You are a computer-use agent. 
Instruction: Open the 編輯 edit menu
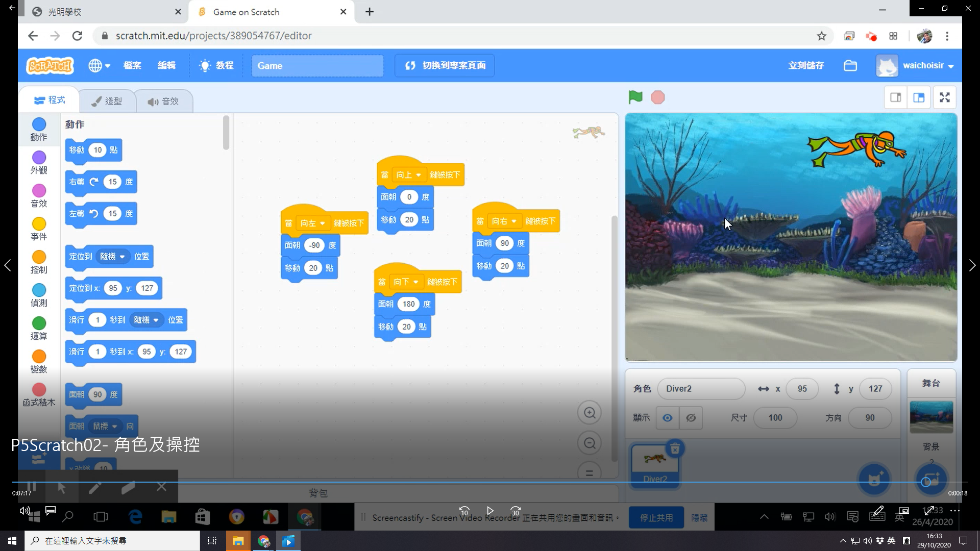166,65
